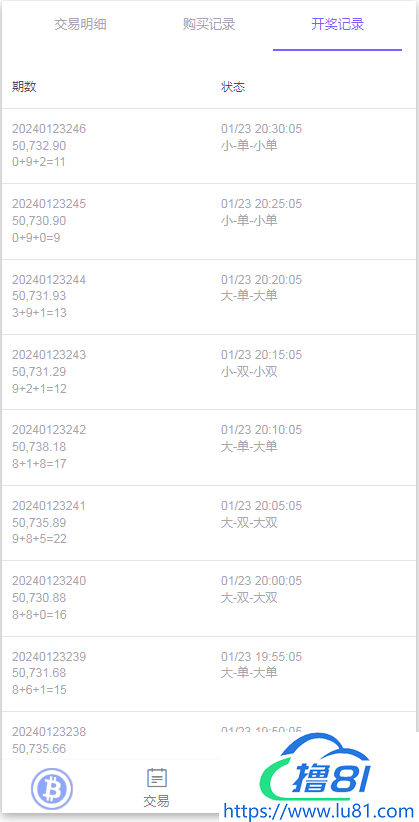
Task: Select the 状态 column header
Action: (233, 87)
